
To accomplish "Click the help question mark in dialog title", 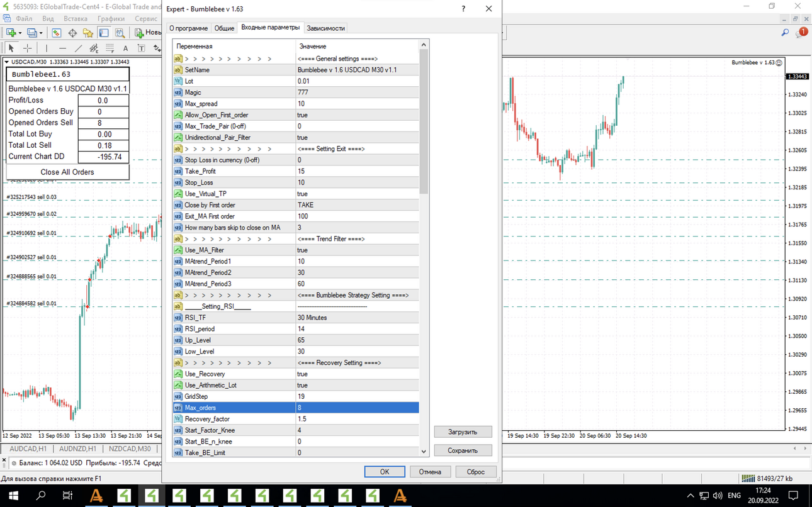I will coord(463,9).
